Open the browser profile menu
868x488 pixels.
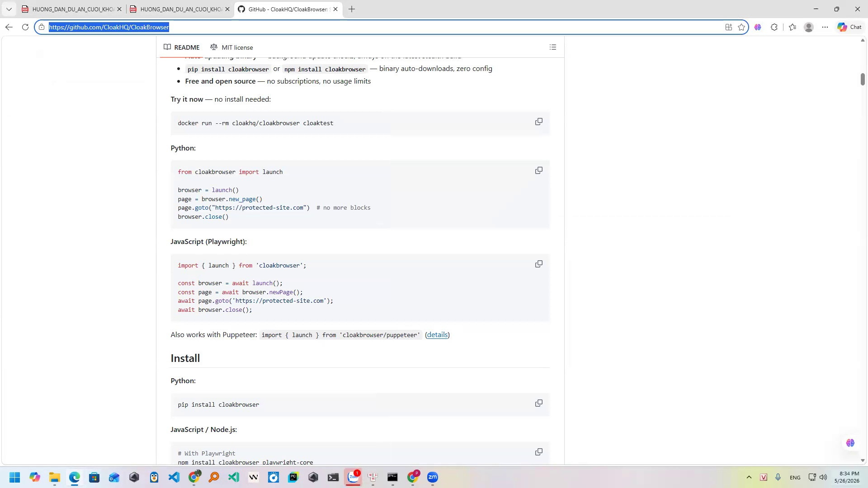click(x=809, y=27)
